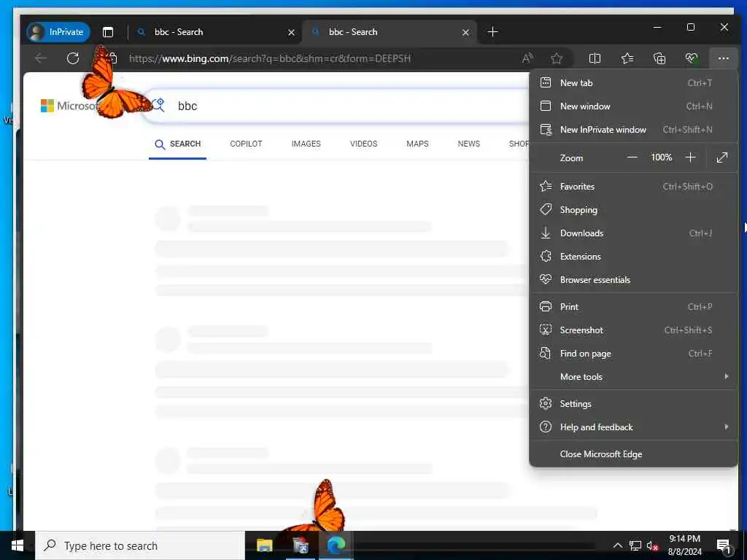This screenshot has width=747, height=560.
Task: Choose Find on page from the menu
Action: point(633,354)
